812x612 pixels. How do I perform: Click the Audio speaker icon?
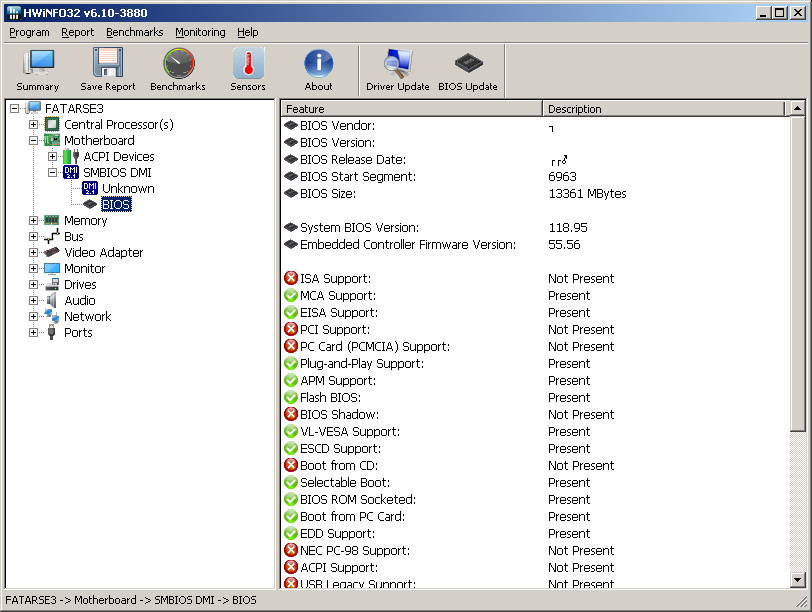pyautogui.click(x=52, y=300)
